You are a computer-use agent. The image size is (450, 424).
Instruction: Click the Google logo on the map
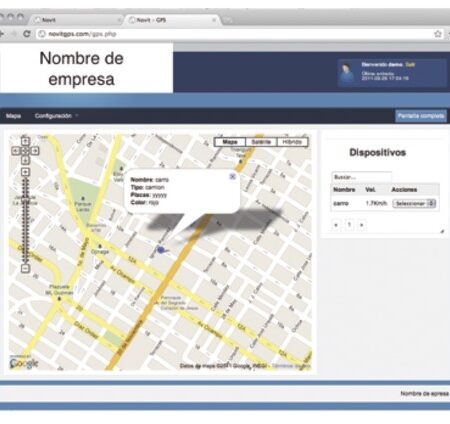24,363
